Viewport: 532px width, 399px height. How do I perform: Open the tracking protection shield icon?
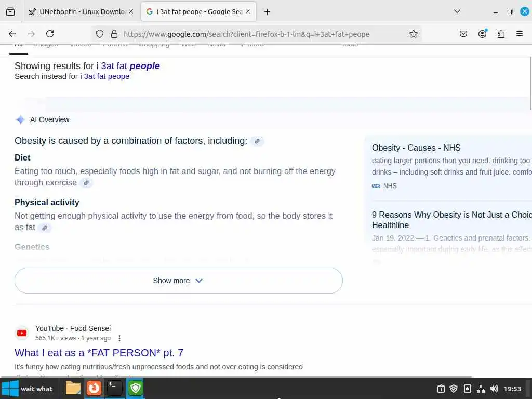click(99, 34)
